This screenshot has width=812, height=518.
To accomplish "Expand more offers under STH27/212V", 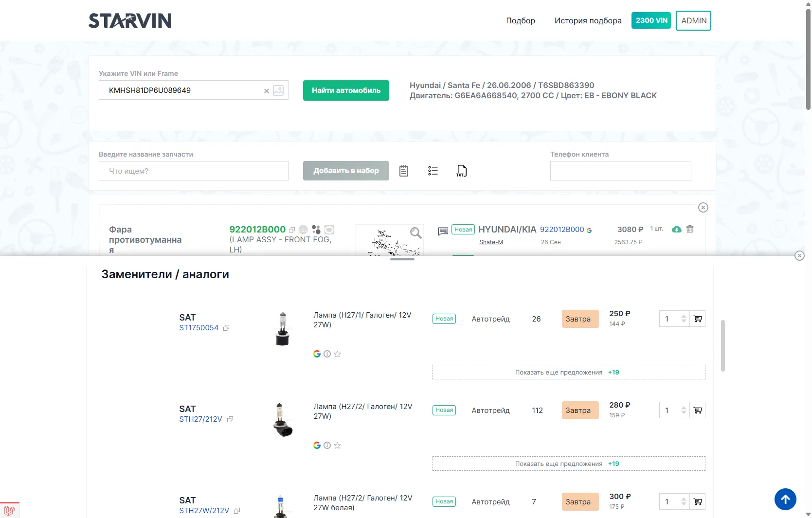I will [569, 464].
